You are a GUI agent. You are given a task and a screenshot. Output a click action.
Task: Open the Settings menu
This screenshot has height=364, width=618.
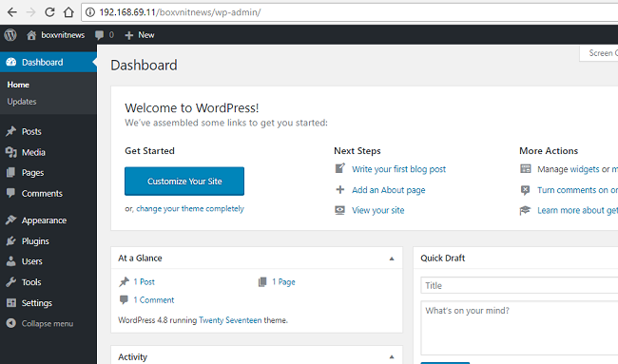pos(37,303)
